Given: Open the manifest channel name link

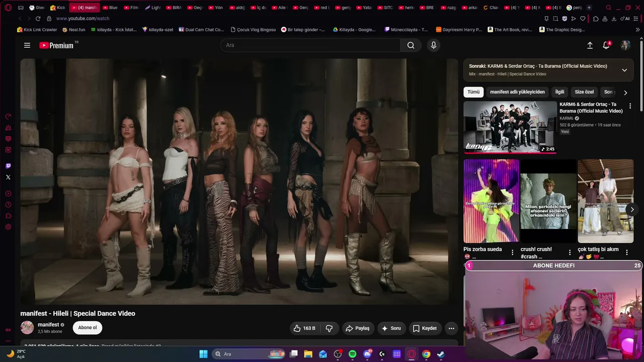Looking at the screenshot, I should tap(48, 325).
